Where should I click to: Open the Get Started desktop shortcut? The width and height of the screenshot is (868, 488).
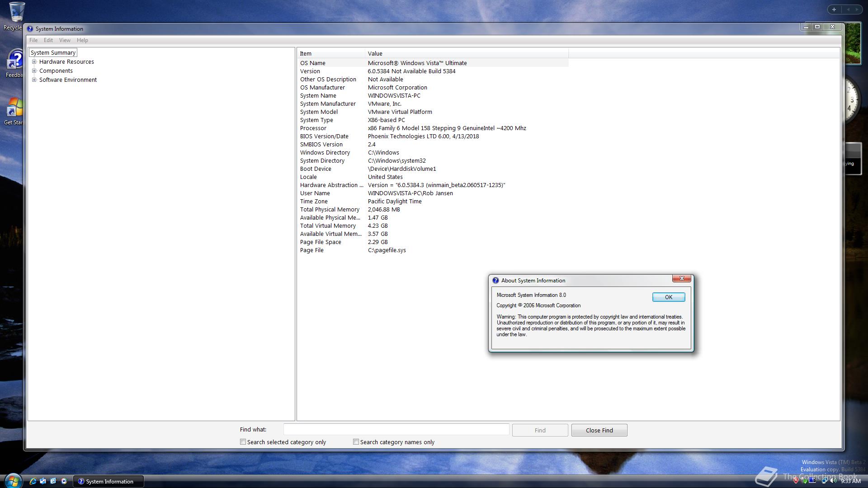[x=14, y=111]
